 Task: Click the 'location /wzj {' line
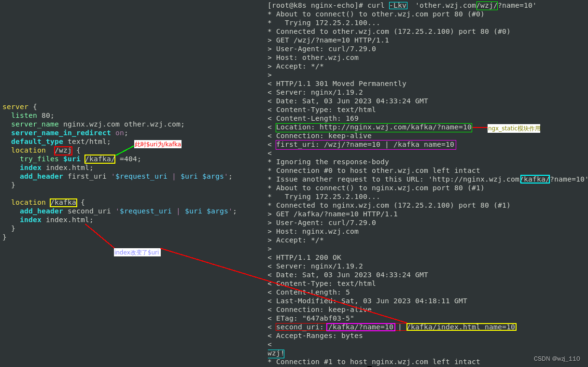[x=46, y=150]
